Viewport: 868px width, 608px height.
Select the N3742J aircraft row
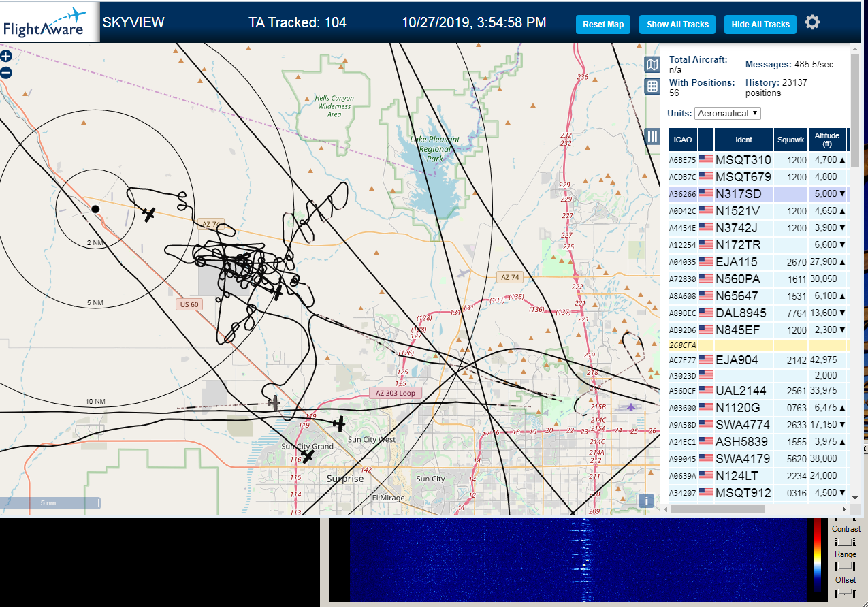(758, 228)
